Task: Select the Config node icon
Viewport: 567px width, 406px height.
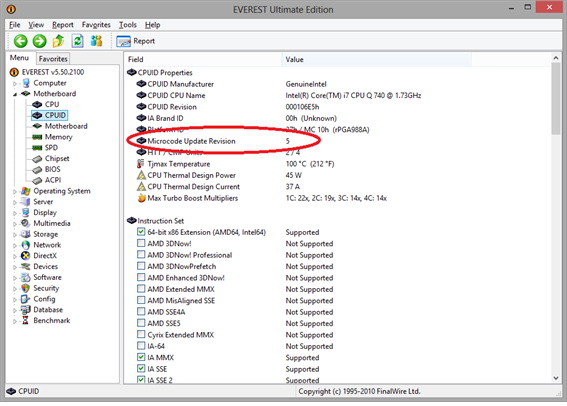Action: [x=26, y=299]
